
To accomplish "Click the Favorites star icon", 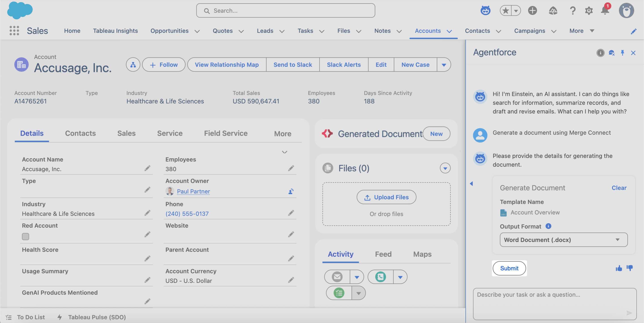I will [x=505, y=11].
